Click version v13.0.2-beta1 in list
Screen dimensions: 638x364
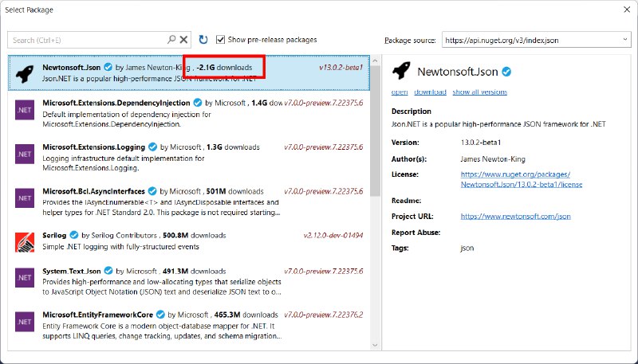(x=341, y=68)
